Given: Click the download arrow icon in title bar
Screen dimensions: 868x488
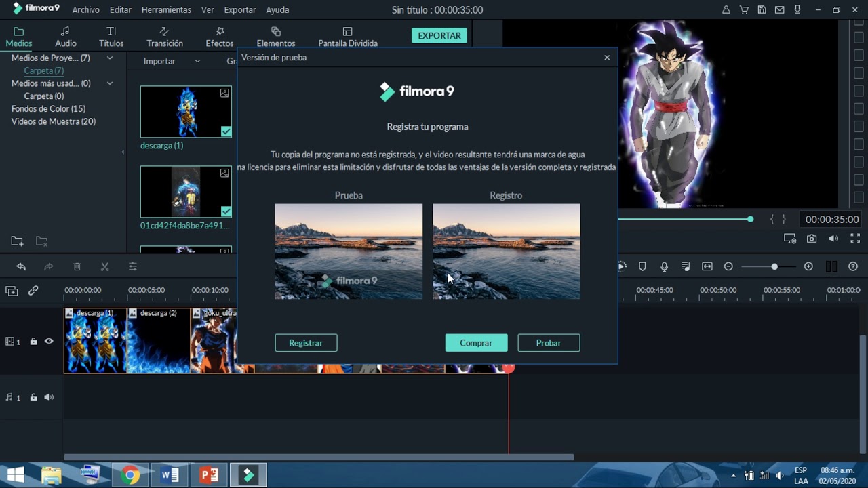Looking at the screenshot, I should coord(797,10).
